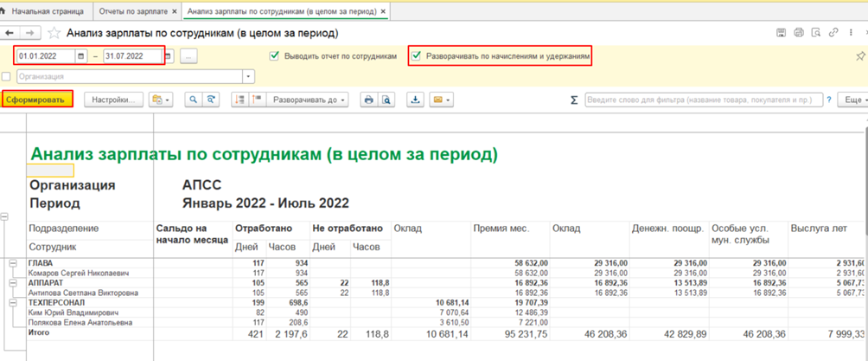Screen dimensions: 868x361
Task: Click the print report icon
Action: coord(369,100)
